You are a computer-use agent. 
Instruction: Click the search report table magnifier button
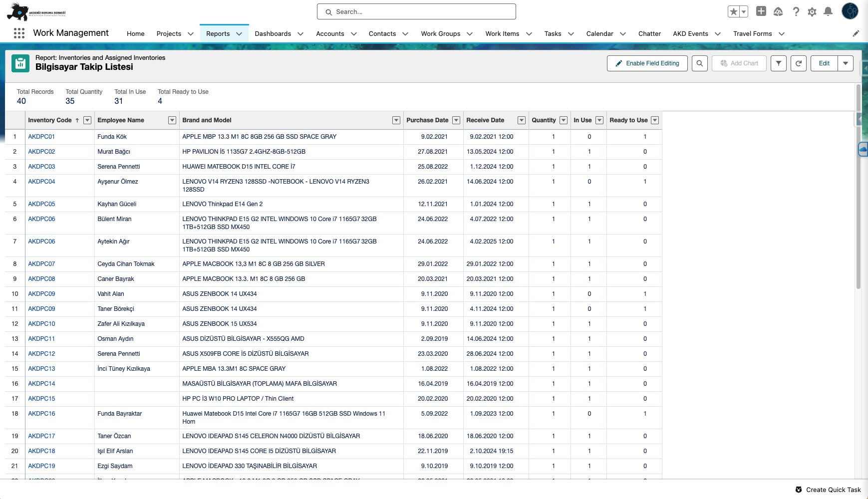click(x=700, y=63)
